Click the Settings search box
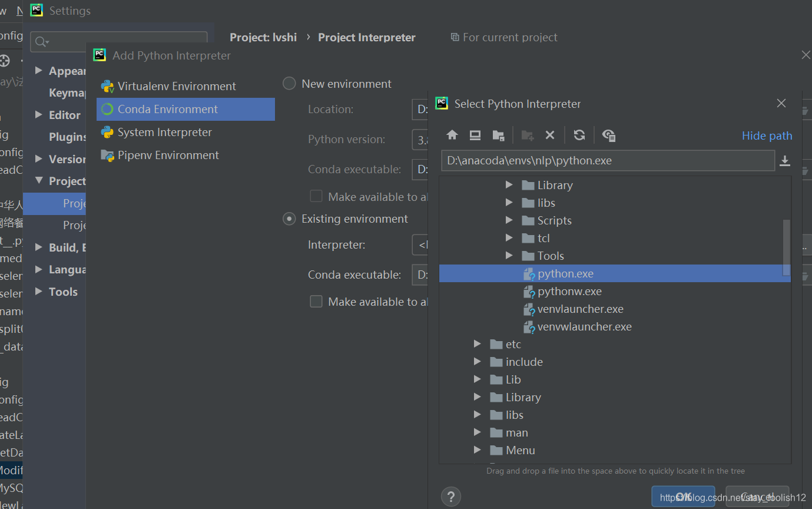The width and height of the screenshot is (812, 509). (x=119, y=42)
